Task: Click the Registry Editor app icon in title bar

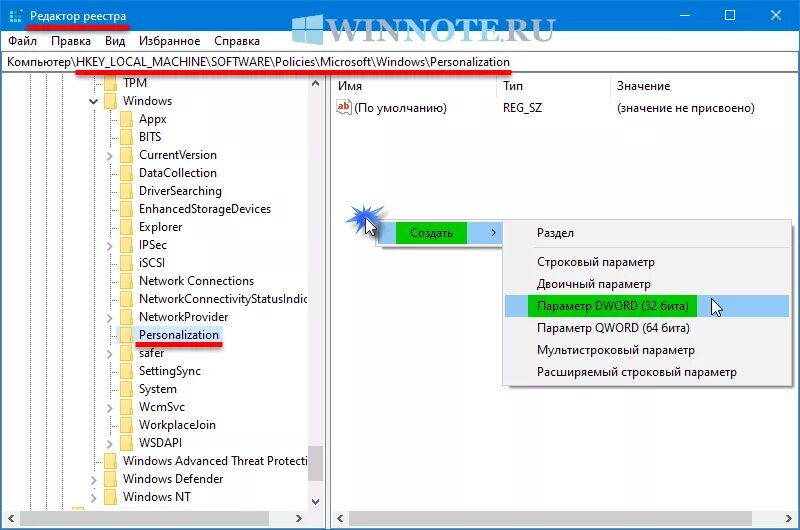Action: [x=16, y=16]
